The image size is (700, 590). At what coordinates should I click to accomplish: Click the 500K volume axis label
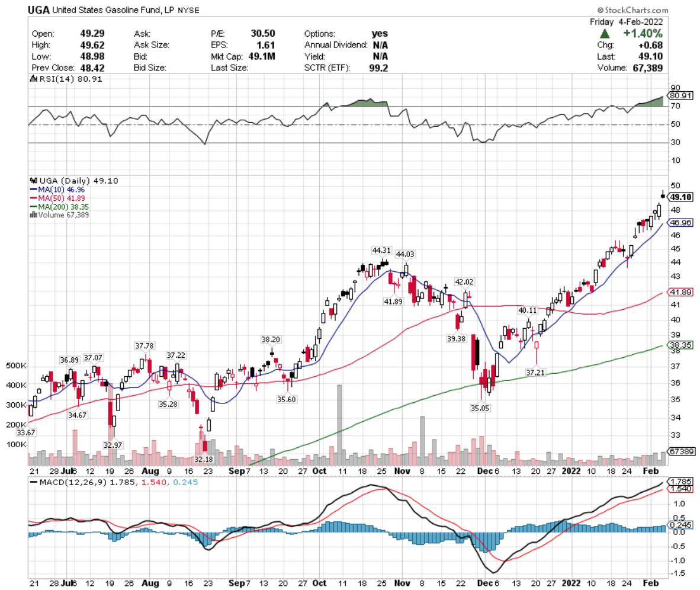[16, 365]
